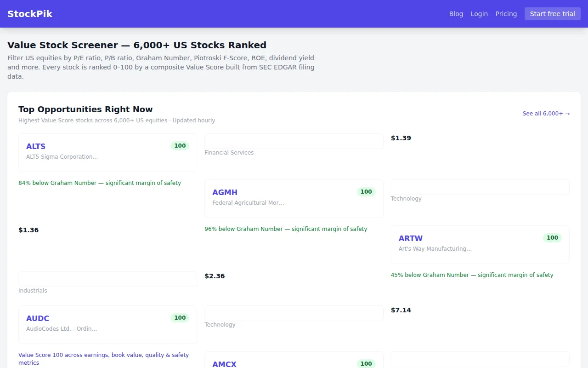Open the Pricing page

point(506,14)
